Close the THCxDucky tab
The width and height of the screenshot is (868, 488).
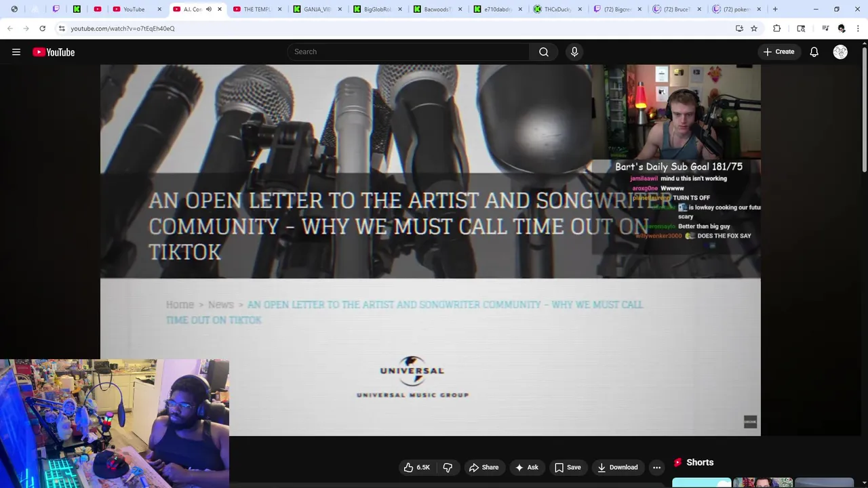580,9
